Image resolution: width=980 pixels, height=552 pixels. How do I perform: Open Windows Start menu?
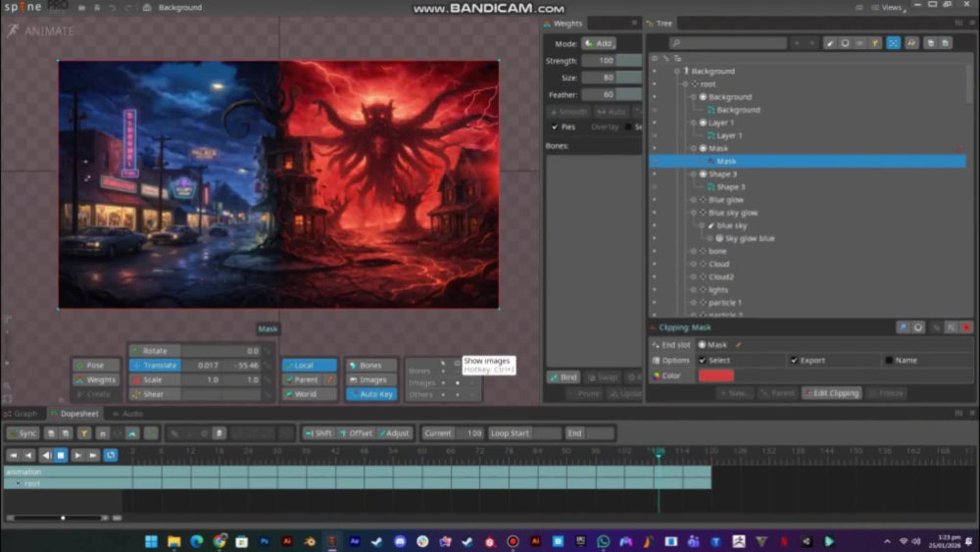coord(151,541)
